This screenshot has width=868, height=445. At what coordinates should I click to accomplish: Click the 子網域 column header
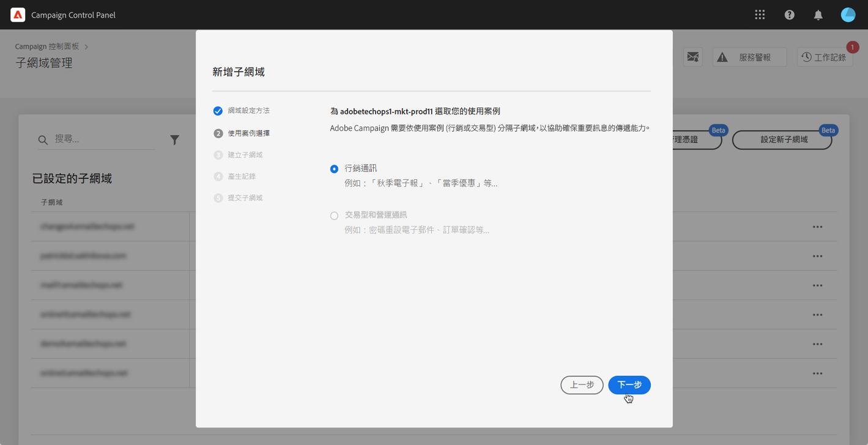[52, 202]
